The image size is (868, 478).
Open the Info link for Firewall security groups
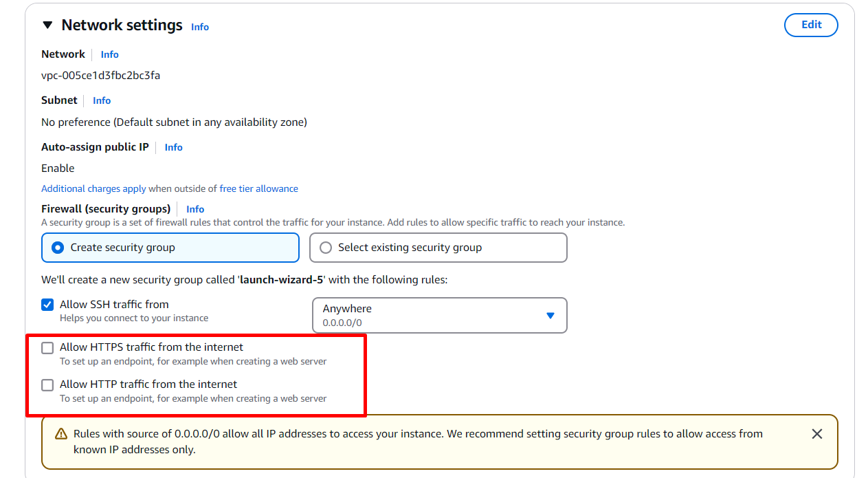tap(195, 209)
